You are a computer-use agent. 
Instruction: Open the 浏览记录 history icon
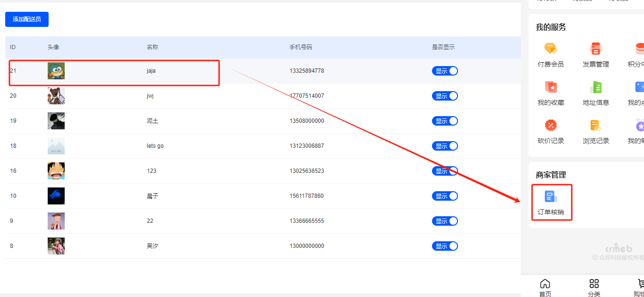click(x=596, y=125)
